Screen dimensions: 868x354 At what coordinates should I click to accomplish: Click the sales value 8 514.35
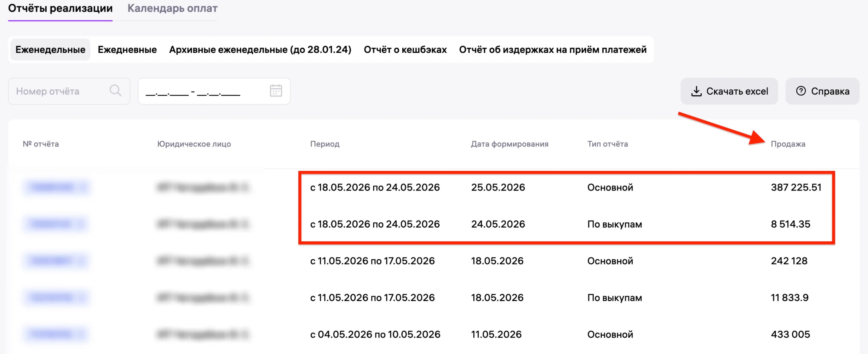point(790,224)
